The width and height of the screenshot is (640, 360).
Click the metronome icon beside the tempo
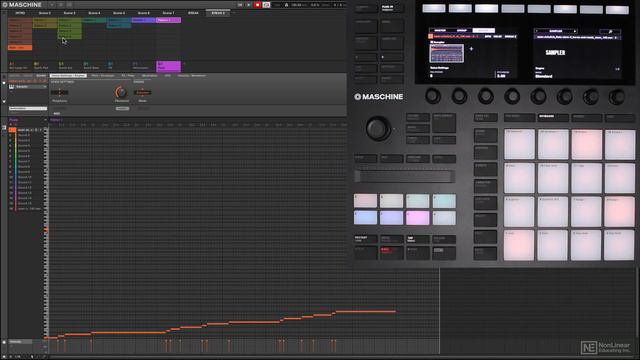(286, 5)
